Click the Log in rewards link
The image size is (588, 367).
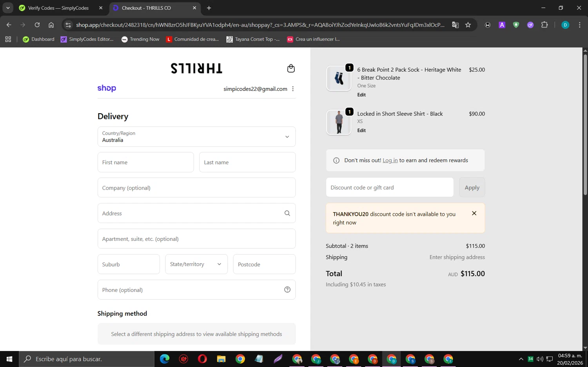coord(390,160)
